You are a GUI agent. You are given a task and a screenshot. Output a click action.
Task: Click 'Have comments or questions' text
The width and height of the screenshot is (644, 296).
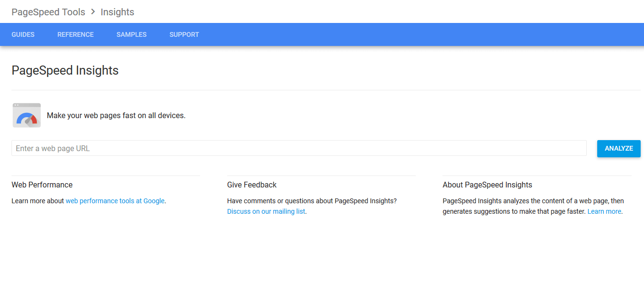[312, 201]
